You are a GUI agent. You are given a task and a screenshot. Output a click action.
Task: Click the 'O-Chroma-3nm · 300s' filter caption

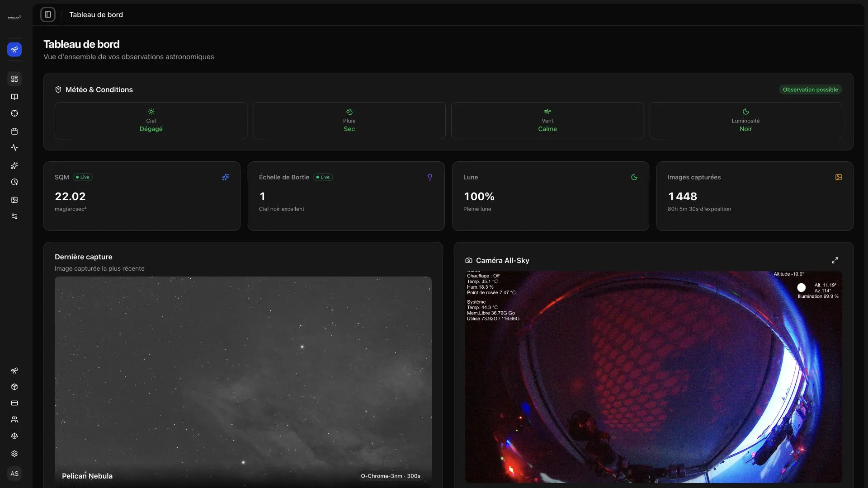[391, 476]
